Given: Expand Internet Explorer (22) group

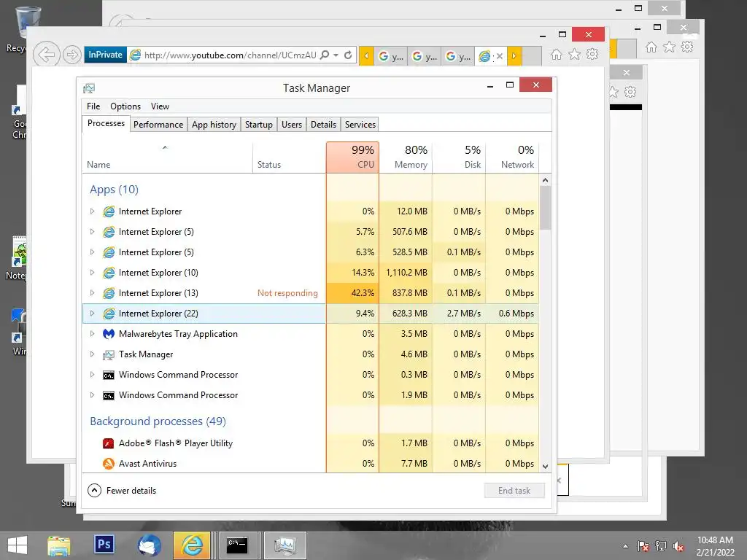Looking at the screenshot, I should (93, 314).
